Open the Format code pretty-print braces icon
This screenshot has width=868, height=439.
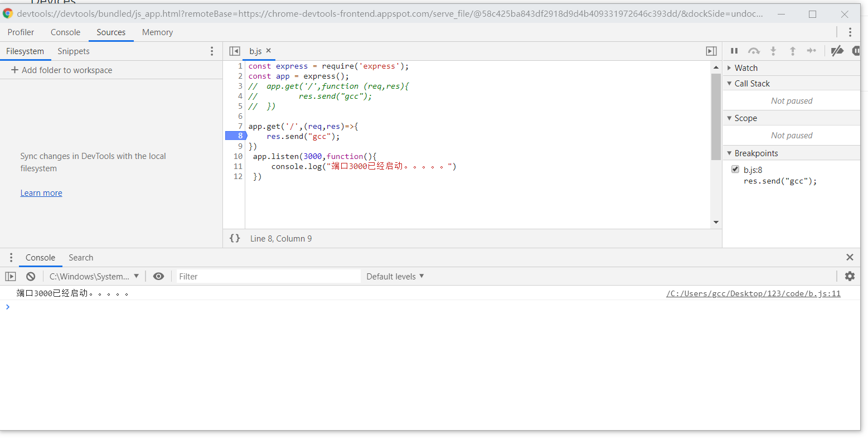pos(235,238)
